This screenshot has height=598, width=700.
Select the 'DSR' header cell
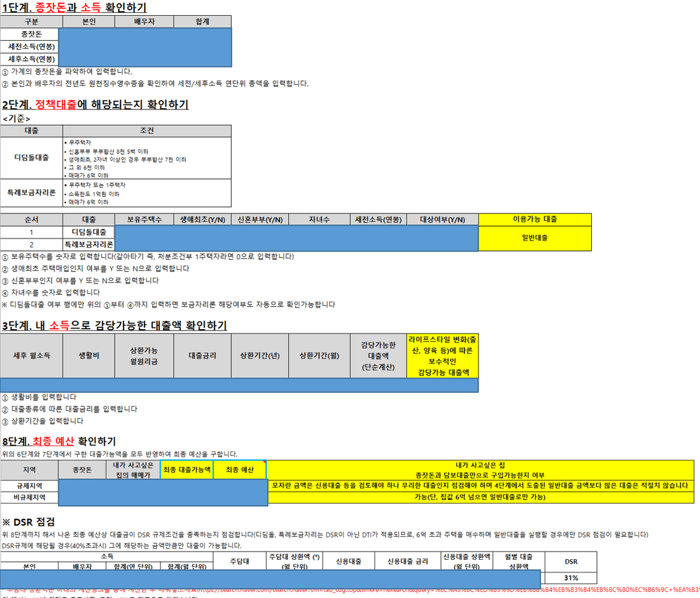pyautogui.click(x=571, y=561)
